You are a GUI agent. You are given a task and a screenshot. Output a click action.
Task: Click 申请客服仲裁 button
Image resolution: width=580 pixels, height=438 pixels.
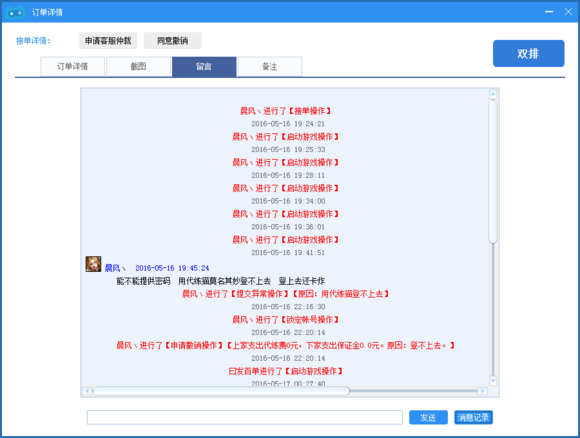(x=108, y=41)
